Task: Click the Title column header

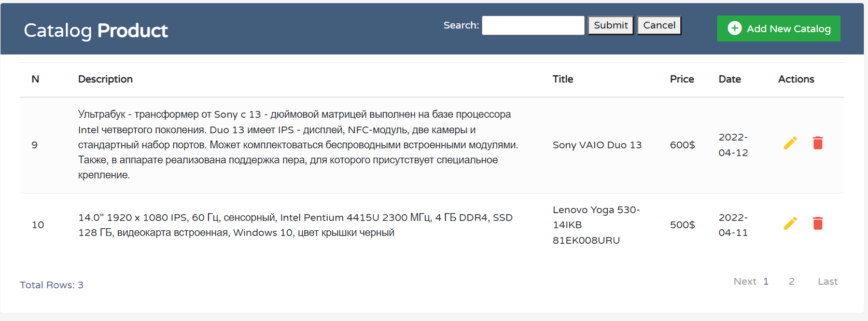Action: coord(563,79)
